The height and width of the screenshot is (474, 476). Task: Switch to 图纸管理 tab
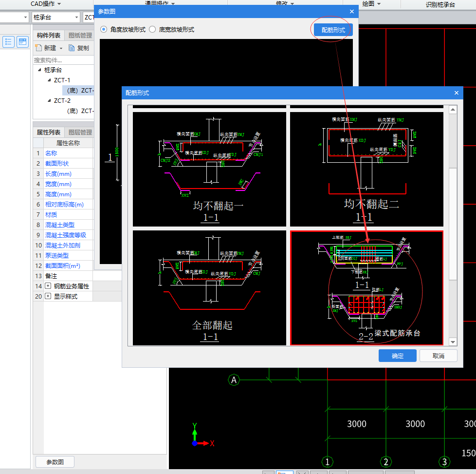pos(80,36)
